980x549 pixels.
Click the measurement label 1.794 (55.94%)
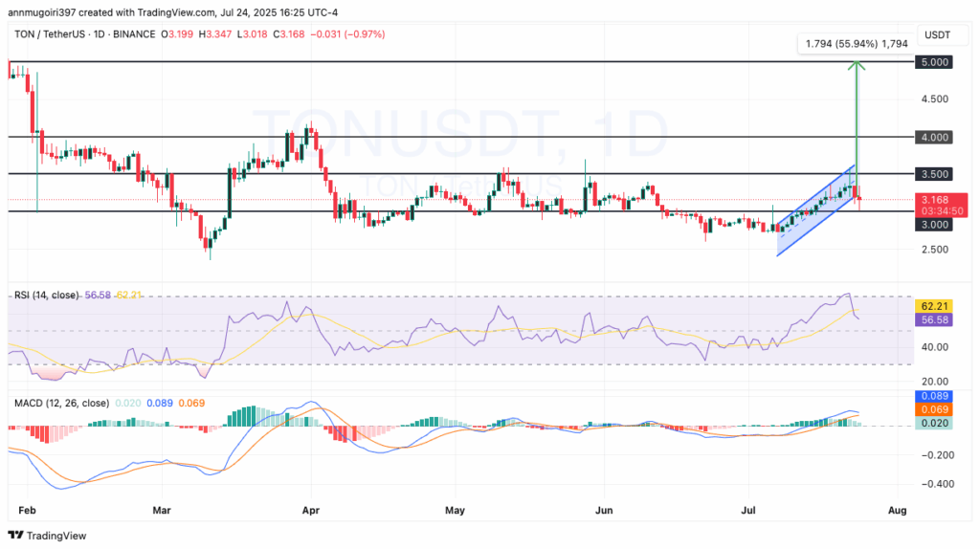coord(857,44)
